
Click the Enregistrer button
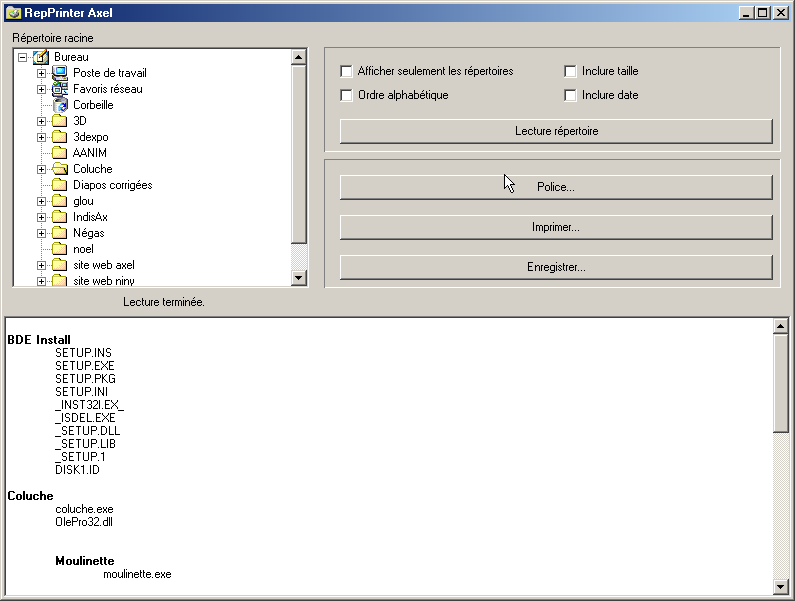pos(556,267)
